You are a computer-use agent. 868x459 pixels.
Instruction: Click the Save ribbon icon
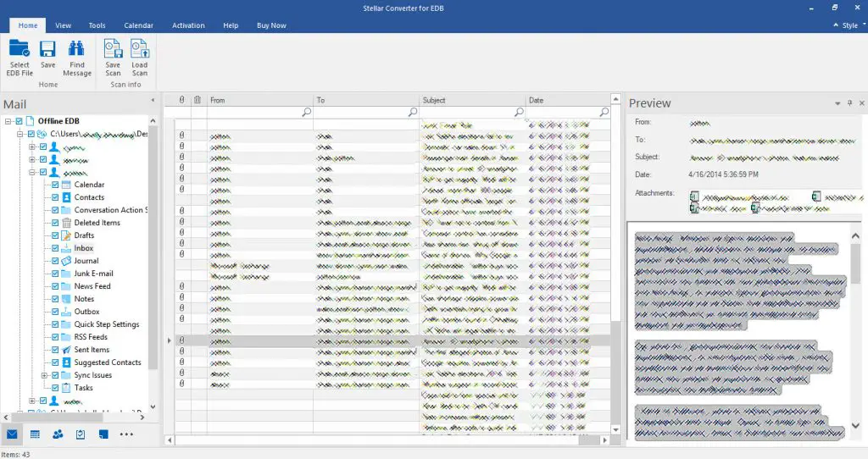(47, 48)
